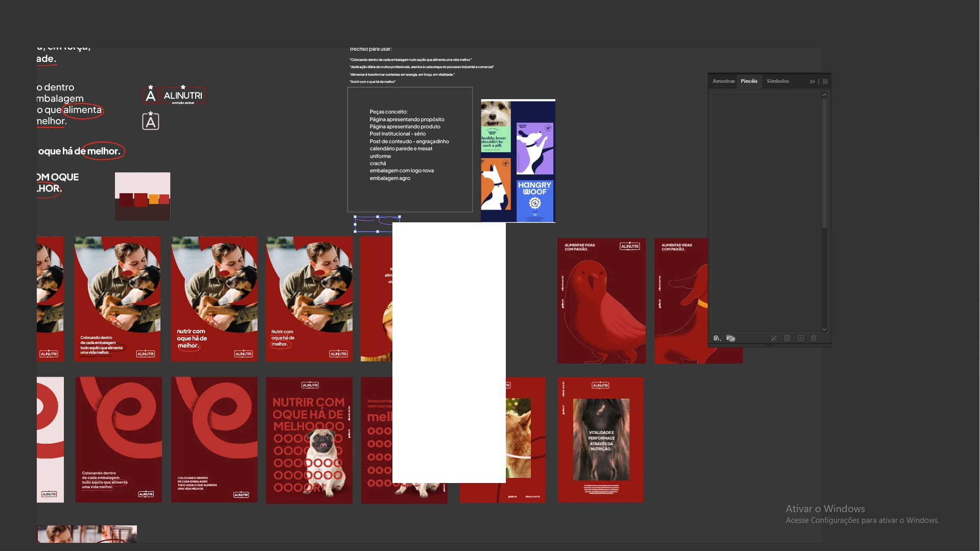Select the pug poster 'Nutrir com oque há de'

point(309,441)
